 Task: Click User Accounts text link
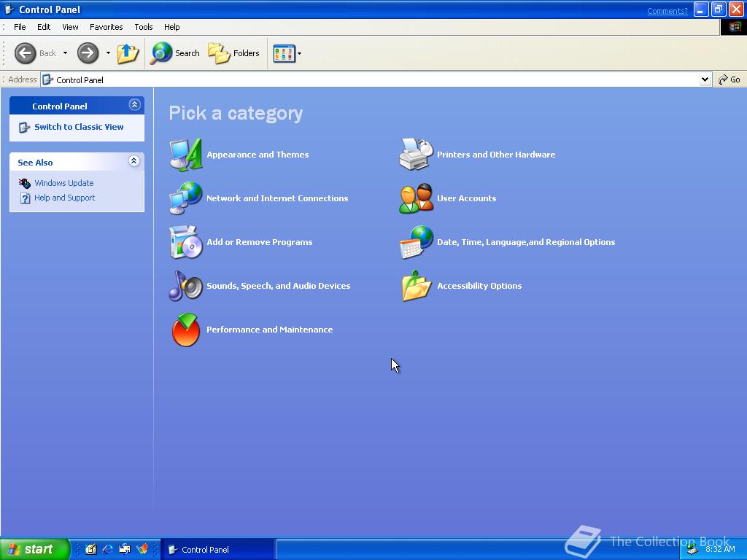click(x=467, y=198)
